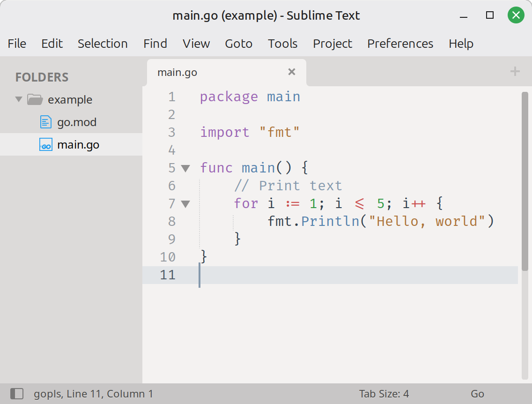Minimize the Sublime Text window
Viewport: 532px width, 404px height.
click(x=464, y=15)
